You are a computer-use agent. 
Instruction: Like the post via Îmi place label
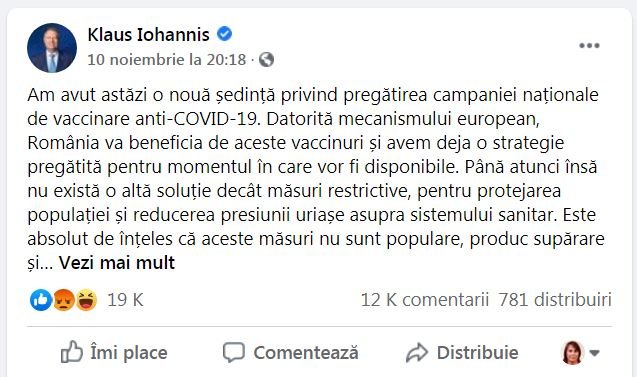point(129,352)
